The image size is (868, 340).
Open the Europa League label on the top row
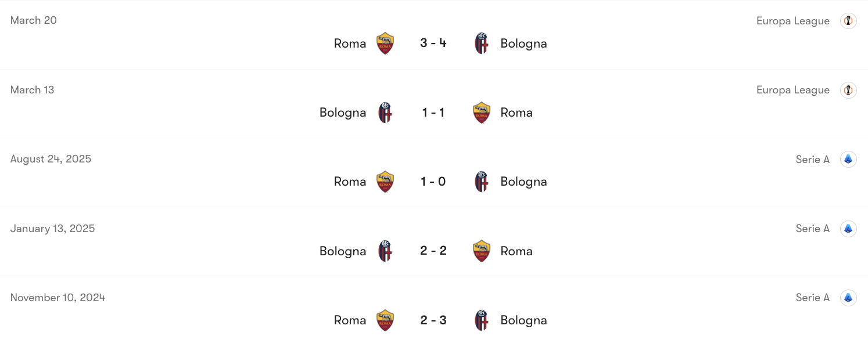click(x=793, y=20)
